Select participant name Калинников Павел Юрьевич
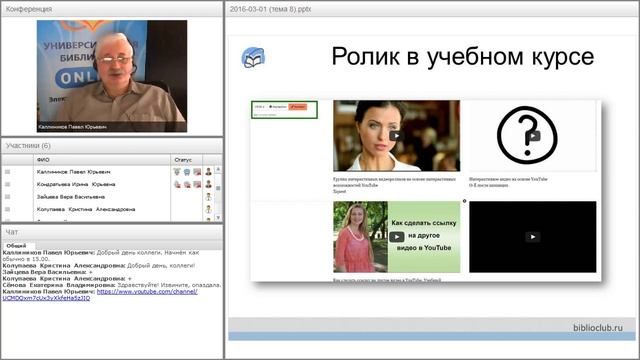The image size is (640, 360). tap(73, 172)
